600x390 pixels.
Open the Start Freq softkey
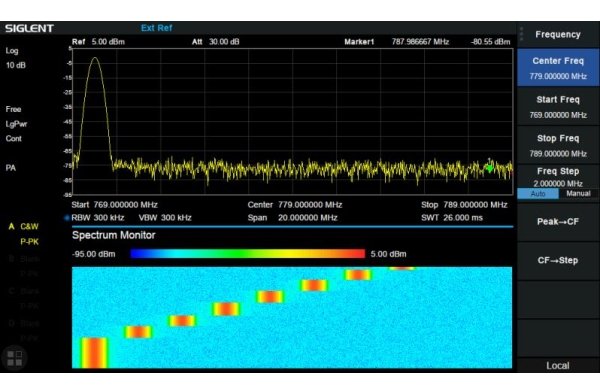pos(558,107)
